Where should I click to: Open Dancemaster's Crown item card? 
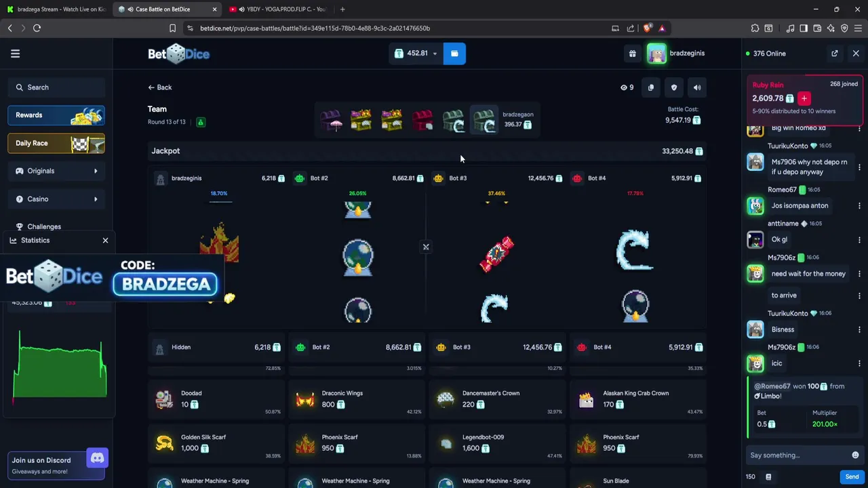click(497, 399)
